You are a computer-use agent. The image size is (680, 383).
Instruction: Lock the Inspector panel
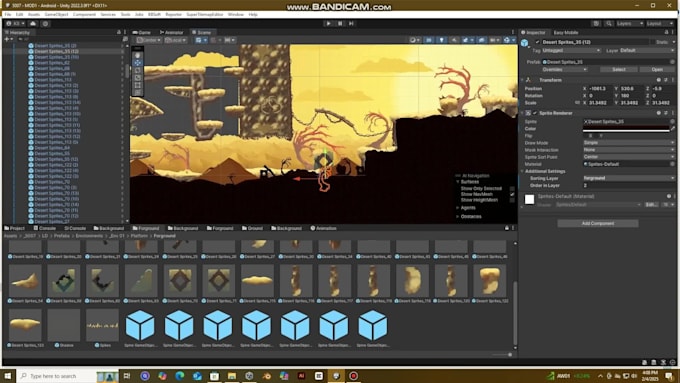(667, 32)
